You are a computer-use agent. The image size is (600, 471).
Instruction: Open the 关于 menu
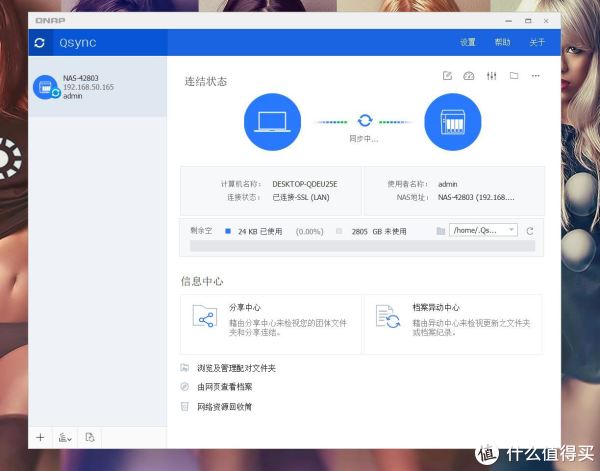tap(537, 43)
